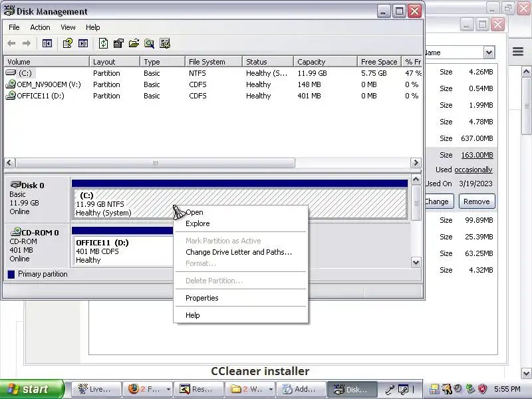Click the 148 MB capacity cell
The width and height of the screenshot is (532, 399).
point(309,84)
